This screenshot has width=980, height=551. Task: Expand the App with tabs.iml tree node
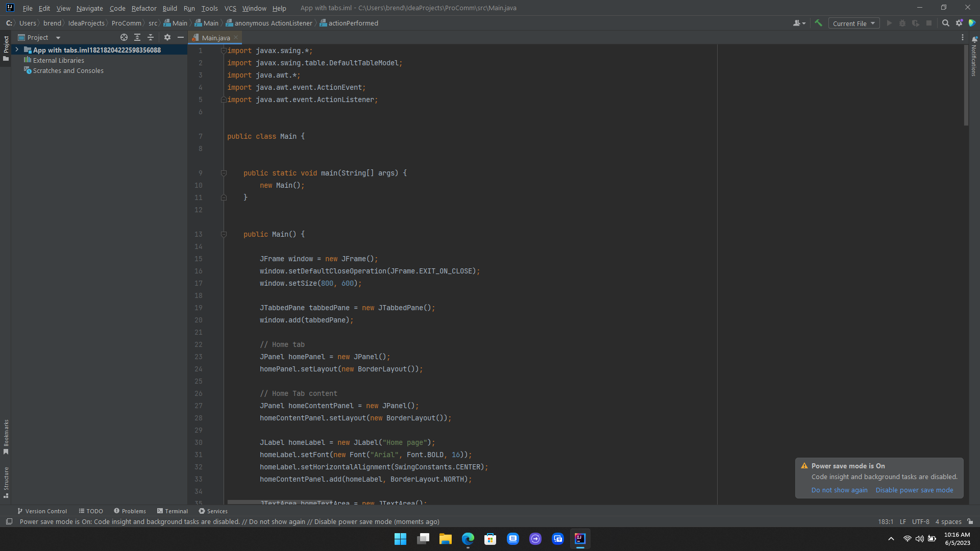click(17, 49)
